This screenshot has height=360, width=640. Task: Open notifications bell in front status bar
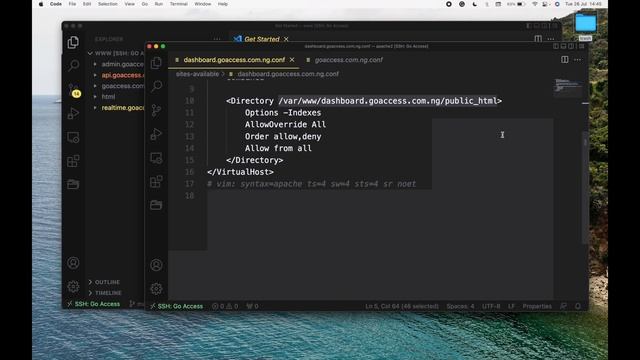[578, 306]
